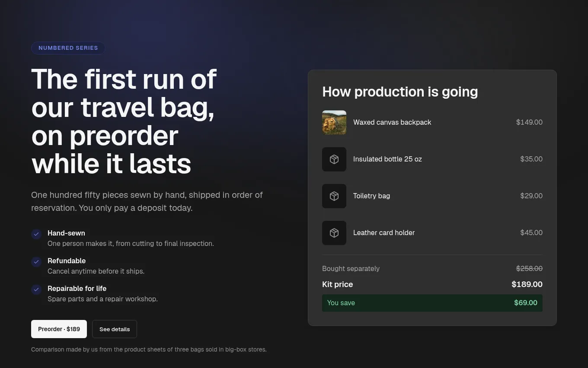Click the Toiletry bag package icon
Screen dimensions: 588x368
point(334,196)
